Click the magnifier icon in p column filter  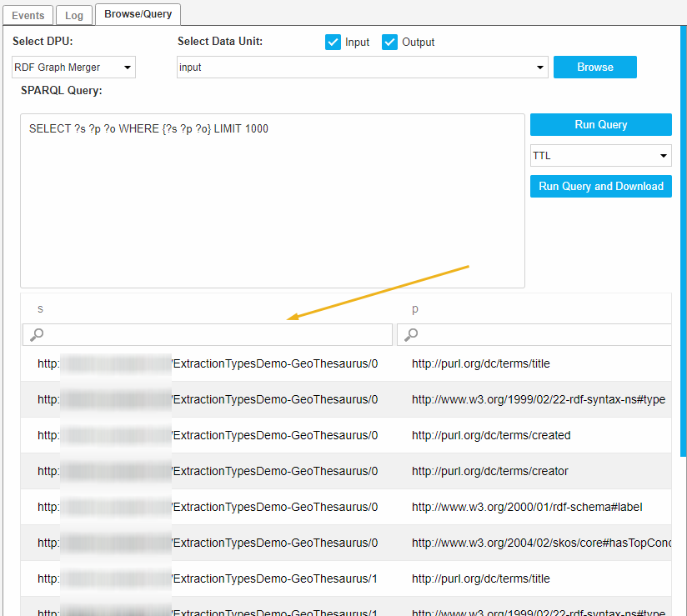tap(410, 335)
